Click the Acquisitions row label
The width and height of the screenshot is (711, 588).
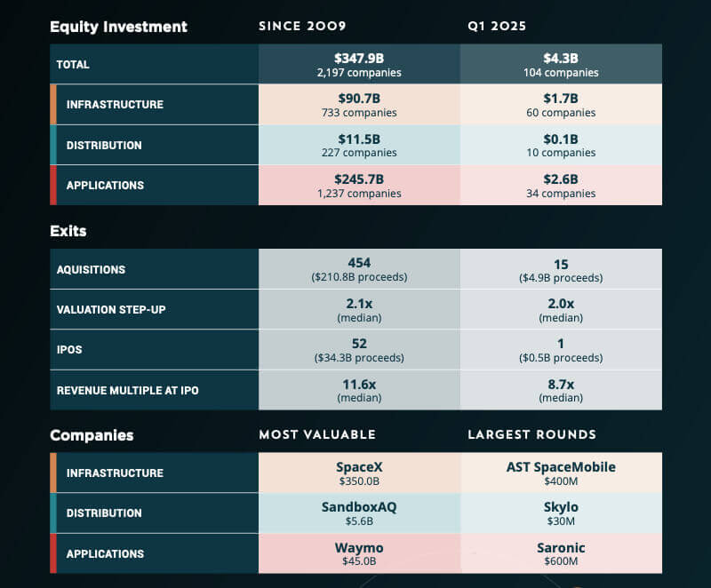click(91, 269)
